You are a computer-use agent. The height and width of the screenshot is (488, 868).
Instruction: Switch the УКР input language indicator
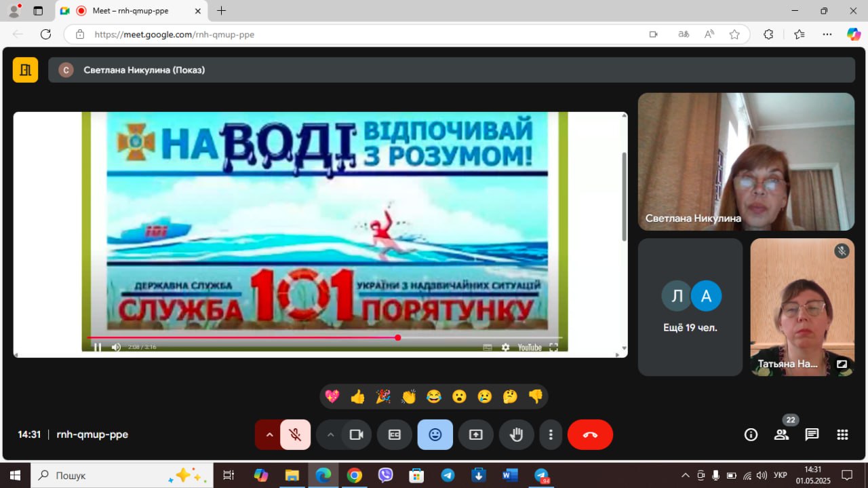coord(781,475)
